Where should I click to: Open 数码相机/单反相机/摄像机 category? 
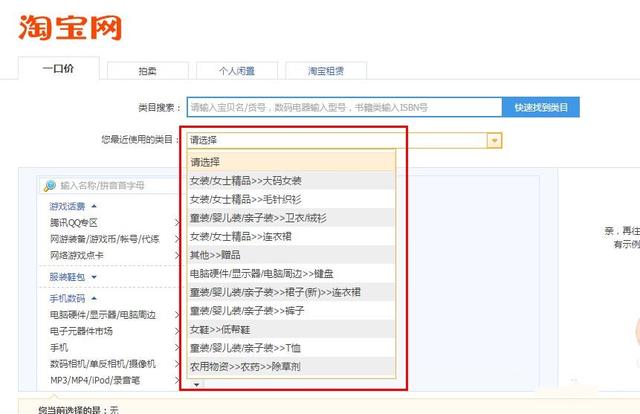point(103,364)
